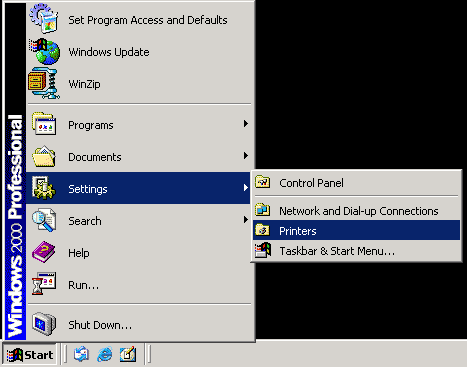Select the Settings menu item
The image size is (467, 367).
[139, 188]
